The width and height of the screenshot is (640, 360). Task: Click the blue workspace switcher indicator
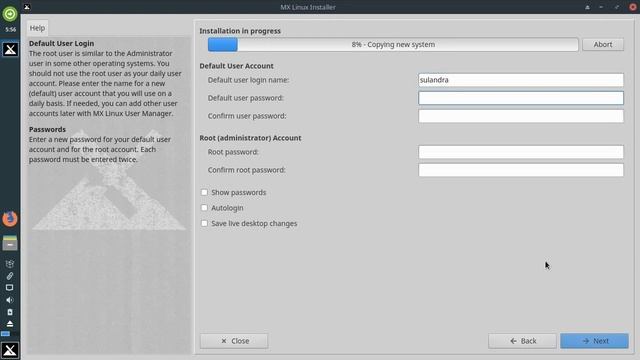pos(5,334)
